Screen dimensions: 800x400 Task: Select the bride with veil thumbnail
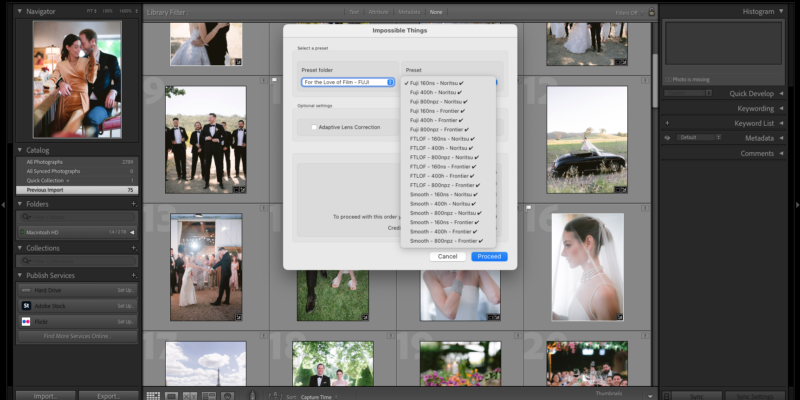(587, 267)
